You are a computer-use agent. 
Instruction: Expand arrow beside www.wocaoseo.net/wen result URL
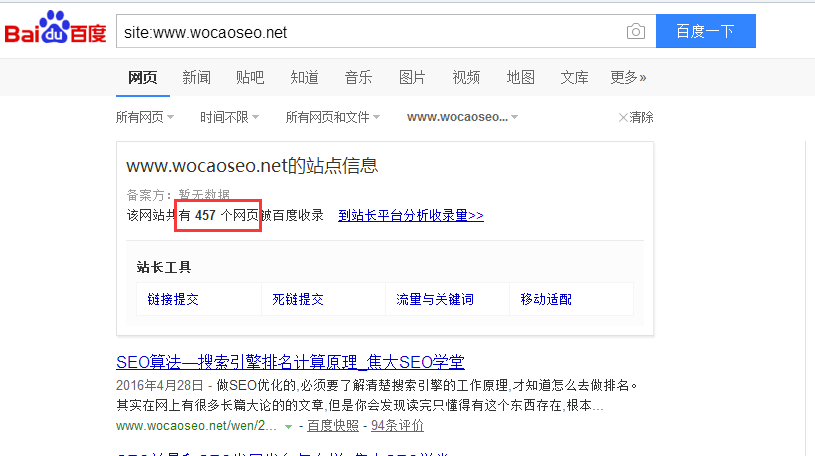click(288, 427)
